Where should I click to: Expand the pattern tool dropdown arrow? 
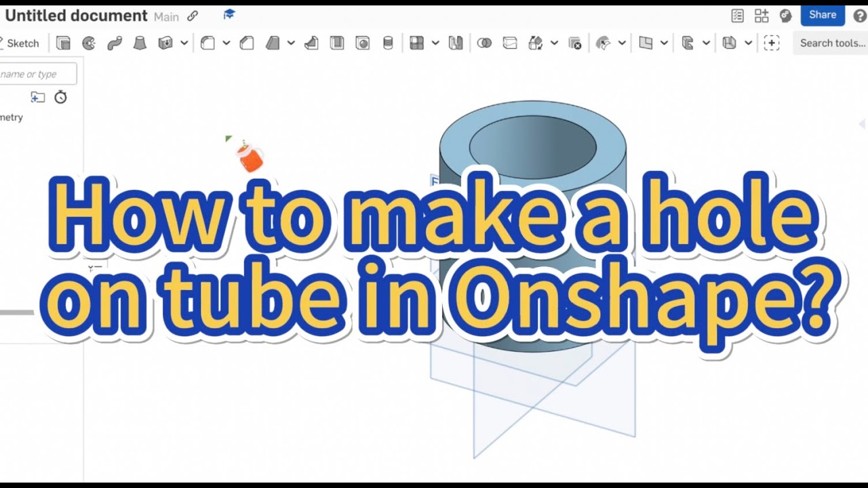[x=435, y=43]
